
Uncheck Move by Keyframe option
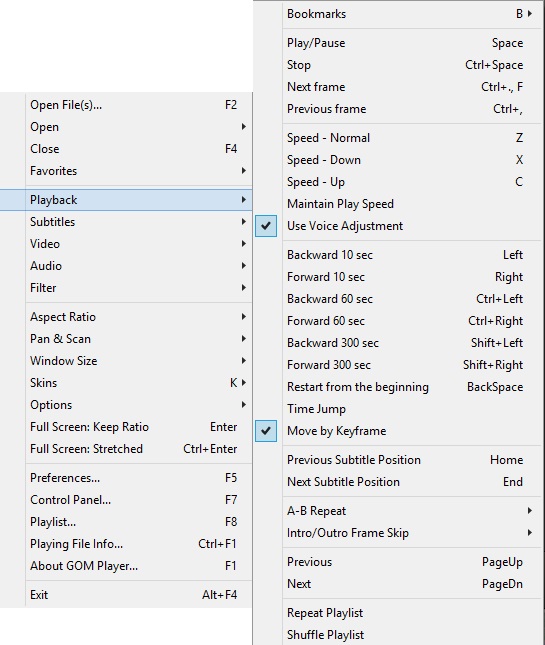coord(397,431)
